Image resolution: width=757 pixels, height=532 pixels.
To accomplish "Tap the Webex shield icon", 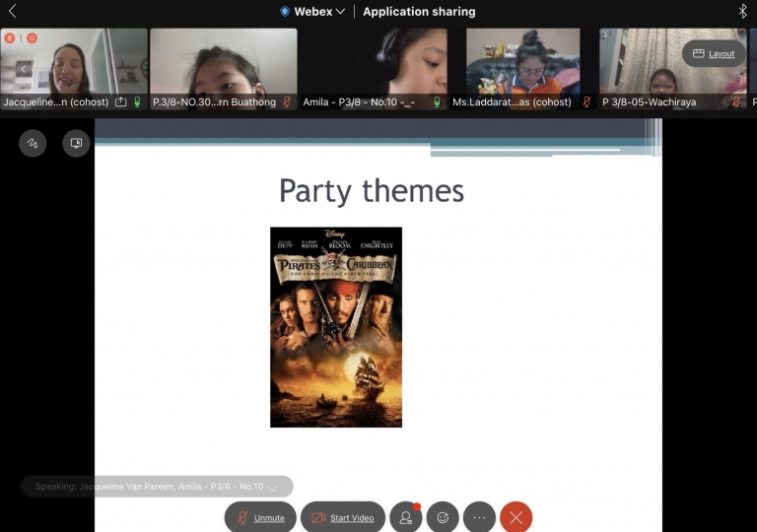I will tap(285, 11).
